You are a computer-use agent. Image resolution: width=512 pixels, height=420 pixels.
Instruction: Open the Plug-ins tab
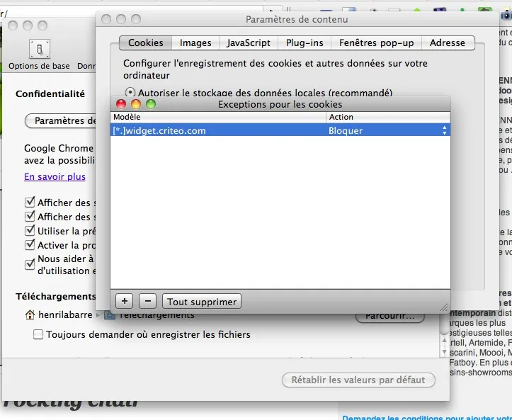[x=305, y=42]
